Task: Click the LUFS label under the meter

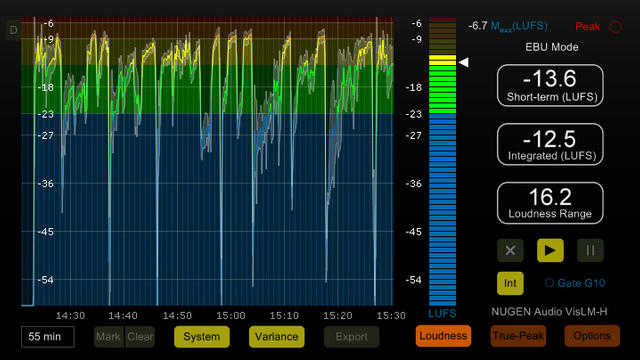Action: 442,313
